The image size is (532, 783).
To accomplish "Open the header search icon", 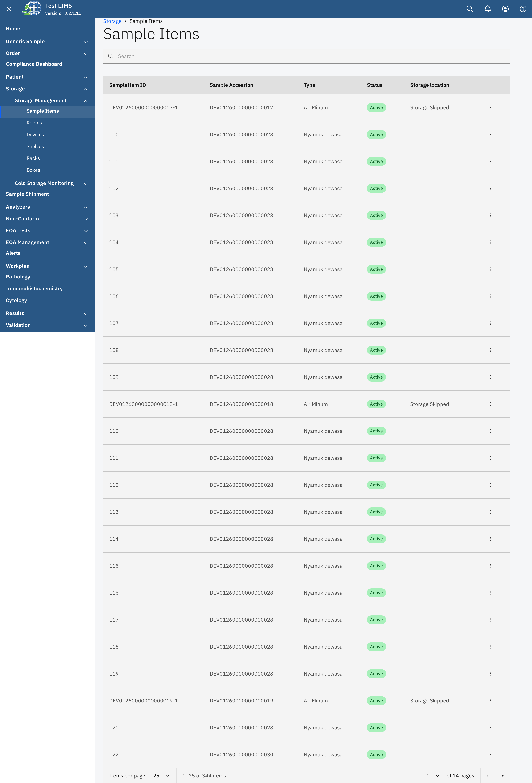I will [470, 9].
